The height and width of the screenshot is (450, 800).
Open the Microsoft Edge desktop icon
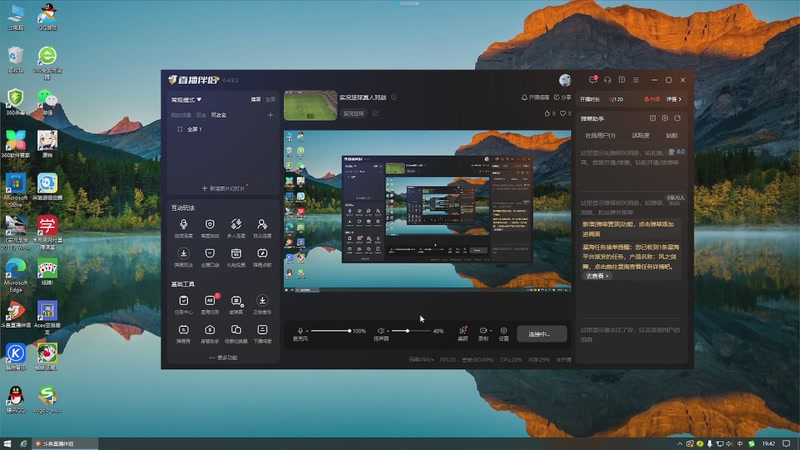click(x=16, y=274)
